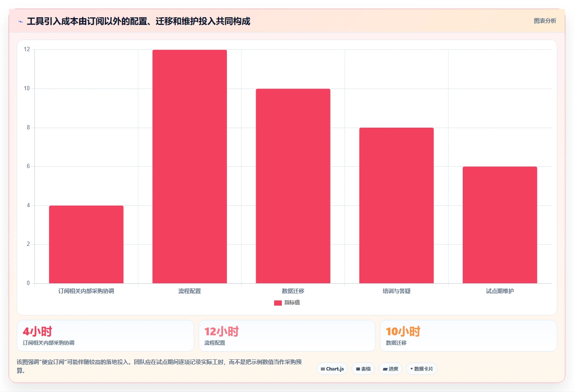Image resolution: width=574 pixels, height=392 pixels.
Task: Click the 数据卡片 tag chip
Action: click(x=421, y=369)
